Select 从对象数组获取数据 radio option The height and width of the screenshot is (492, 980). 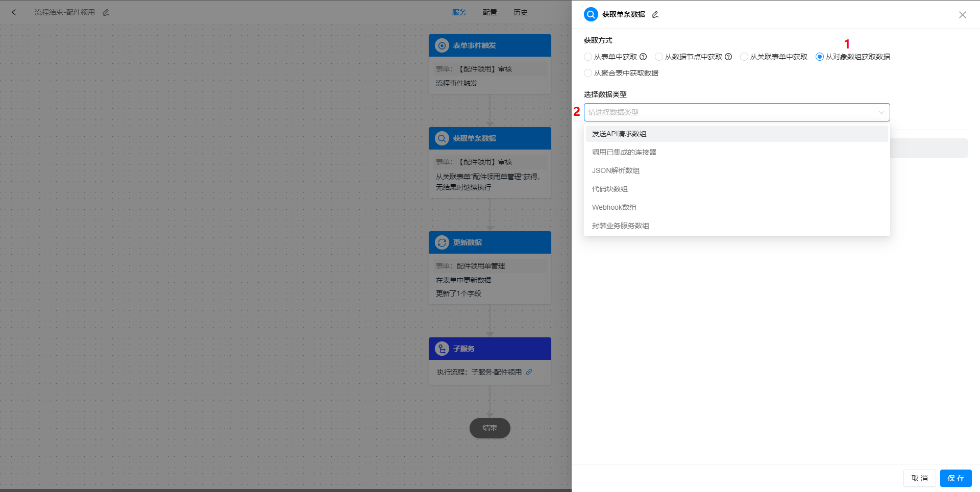tap(820, 57)
